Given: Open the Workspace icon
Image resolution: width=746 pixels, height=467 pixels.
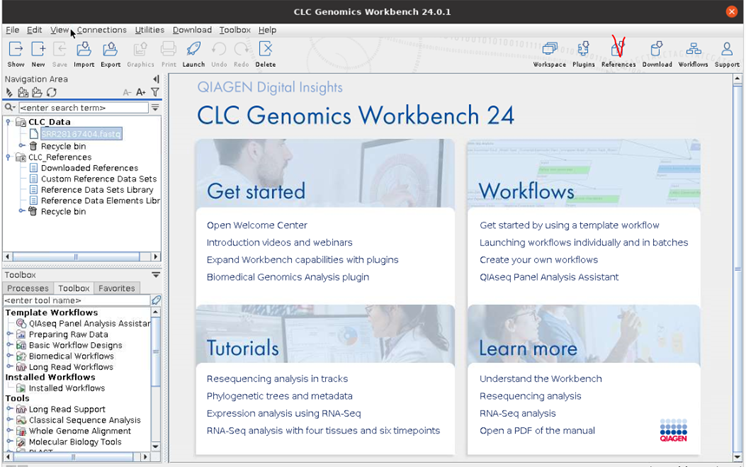Looking at the screenshot, I should [x=550, y=49].
